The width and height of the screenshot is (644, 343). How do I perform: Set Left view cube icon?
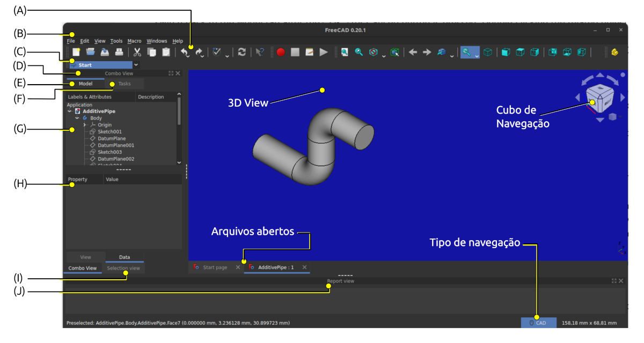pos(582,52)
